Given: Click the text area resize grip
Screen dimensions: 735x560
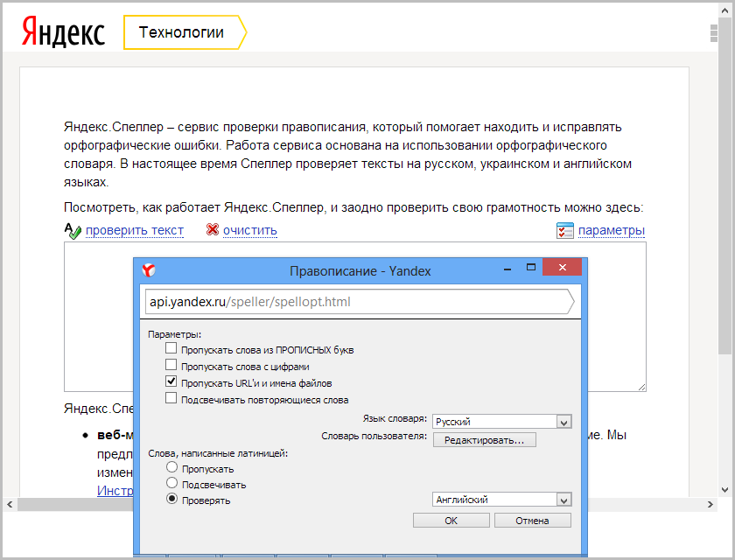Looking at the screenshot, I should coord(641,387).
